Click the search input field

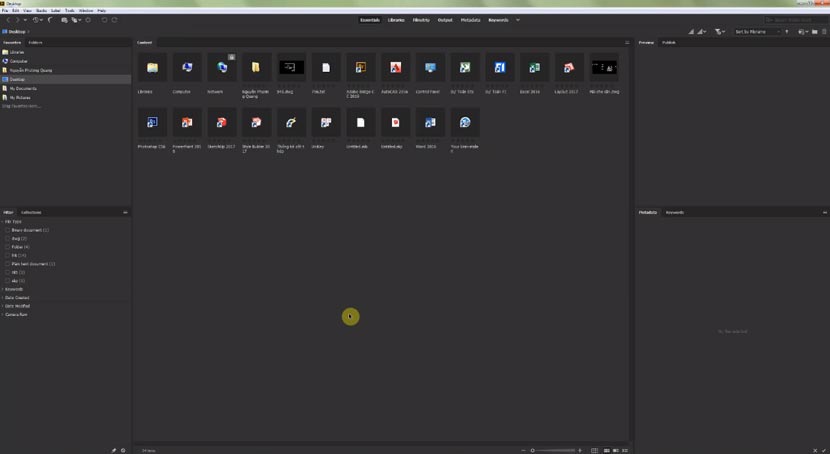[x=796, y=20]
